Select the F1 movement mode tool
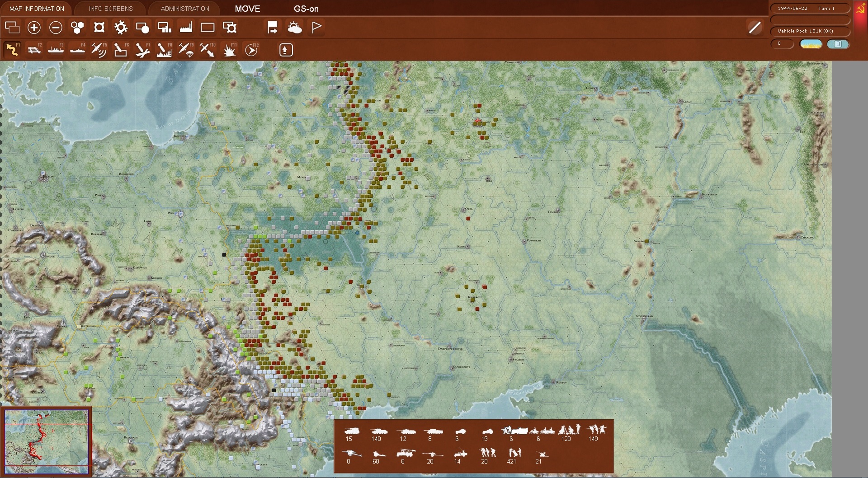 pos(12,50)
